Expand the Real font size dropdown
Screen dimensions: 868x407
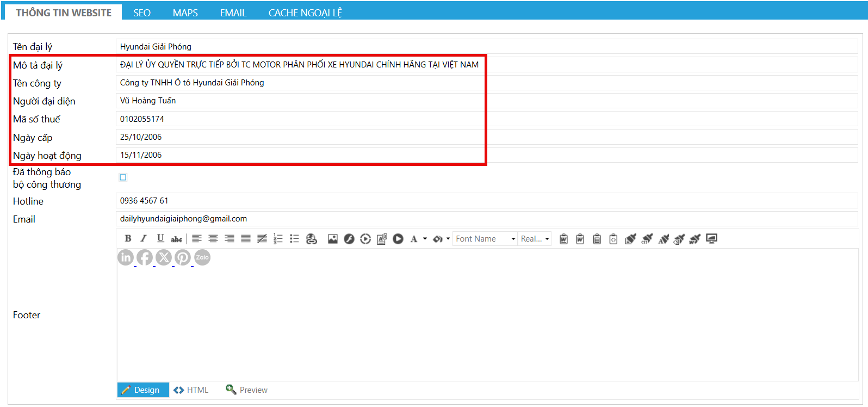[x=535, y=239]
